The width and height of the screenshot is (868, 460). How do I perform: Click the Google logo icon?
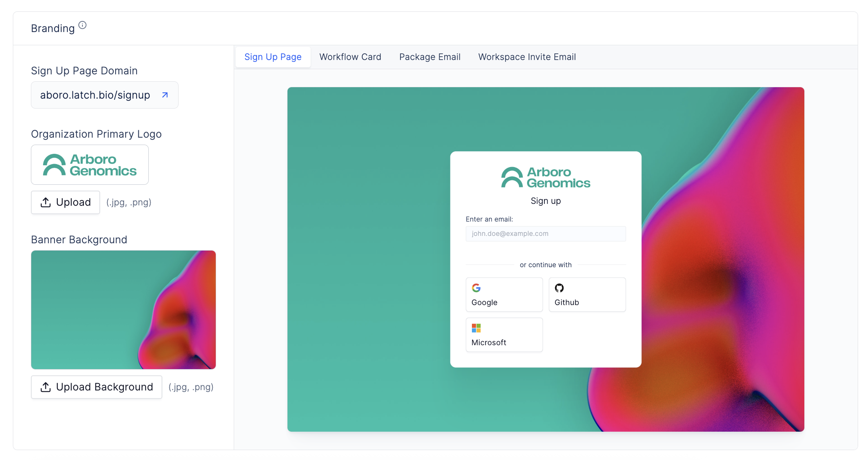pos(476,288)
